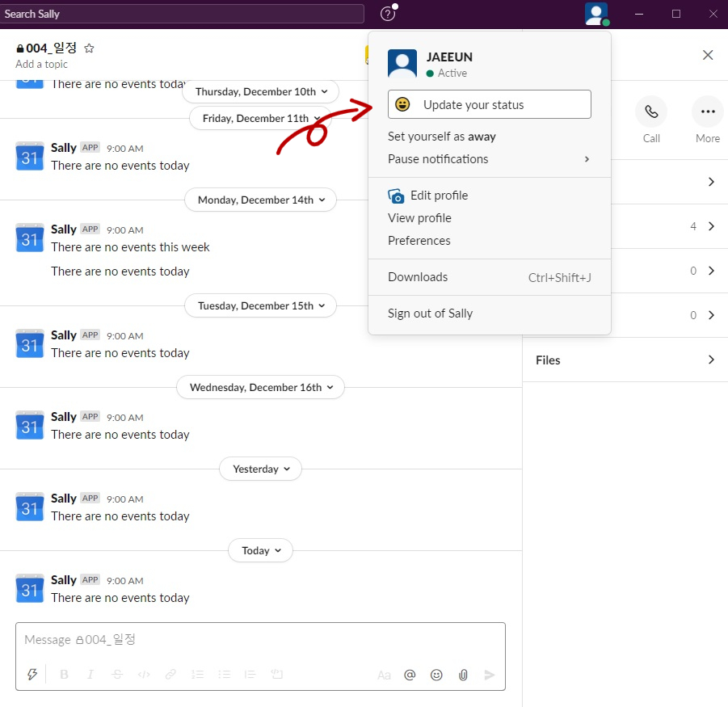Toggle strikethrough formatting in composer
728x707 pixels.
[x=117, y=675]
